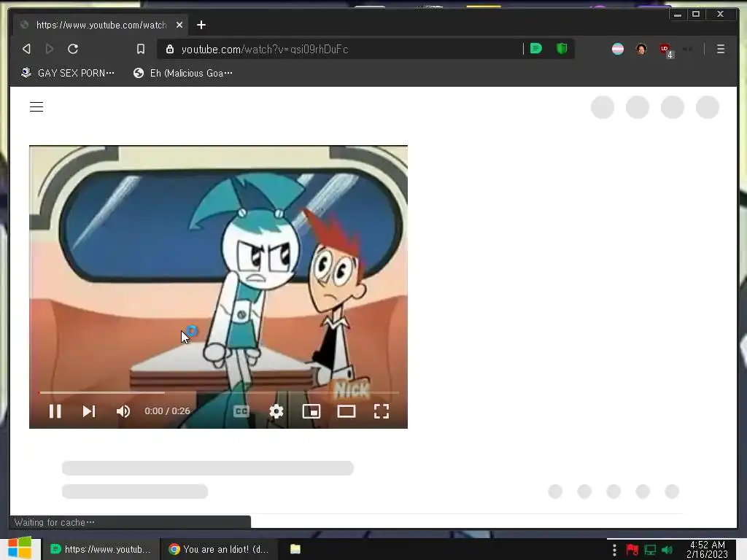
Task: Seek using the video progress bar
Action: click(x=219, y=393)
